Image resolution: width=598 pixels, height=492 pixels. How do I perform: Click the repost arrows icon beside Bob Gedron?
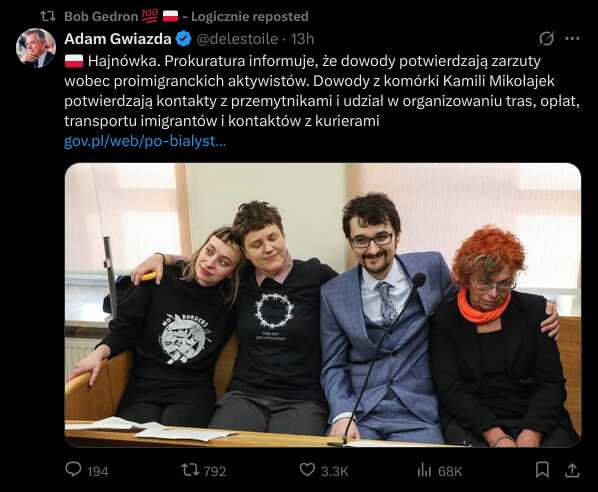pos(48,16)
